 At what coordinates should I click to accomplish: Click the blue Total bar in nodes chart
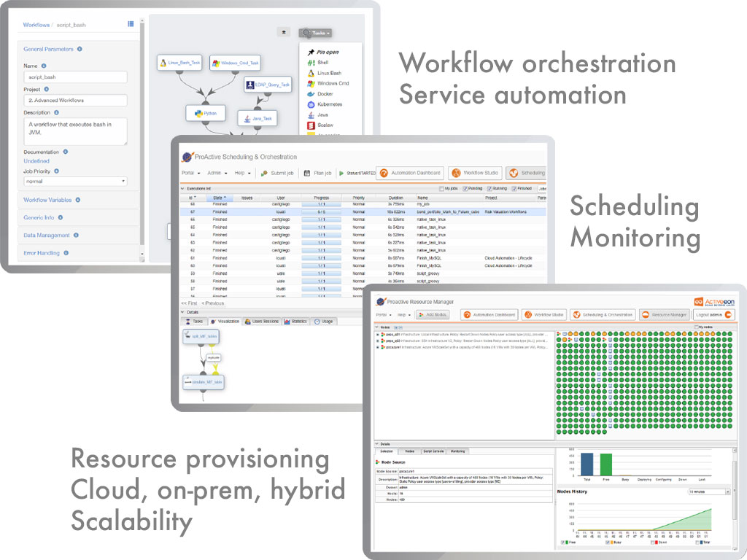click(587, 464)
